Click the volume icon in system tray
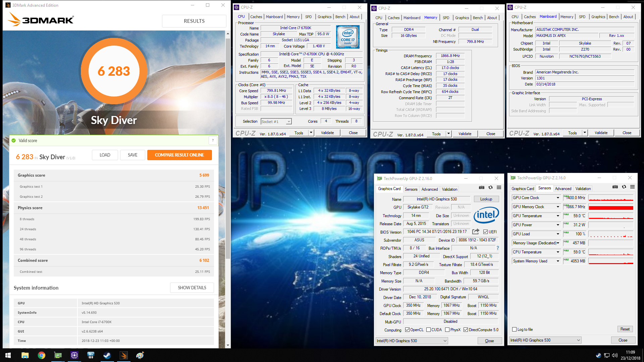Image resolution: width=644 pixels, height=362 pixels. [x=614, y=355]
